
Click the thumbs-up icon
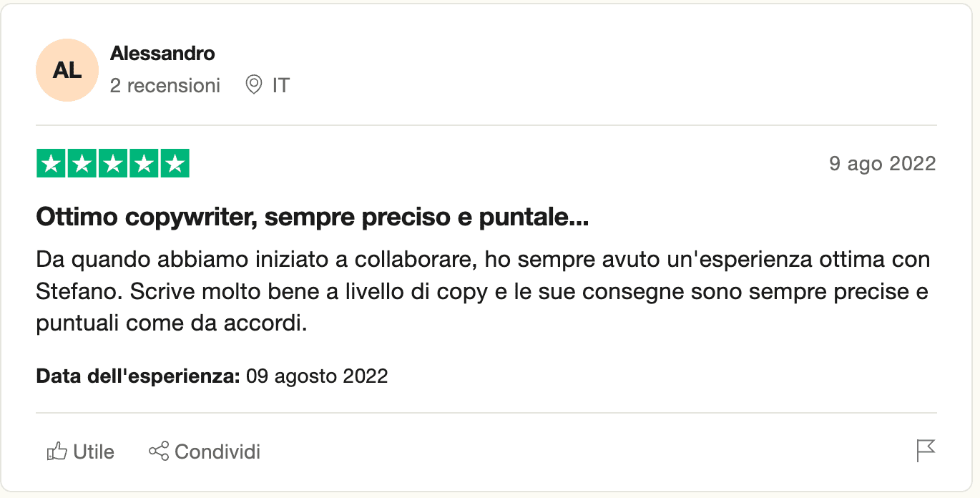[x=57, y=451]
